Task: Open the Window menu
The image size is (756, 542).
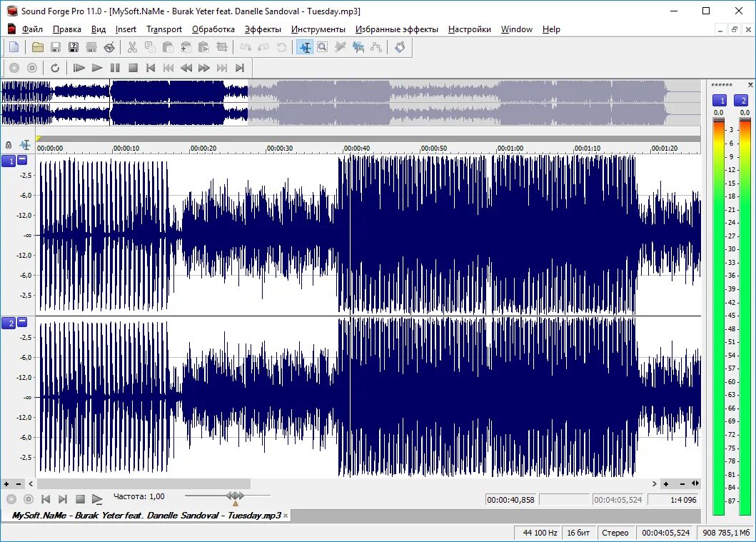Action: (x=516, y=29)
